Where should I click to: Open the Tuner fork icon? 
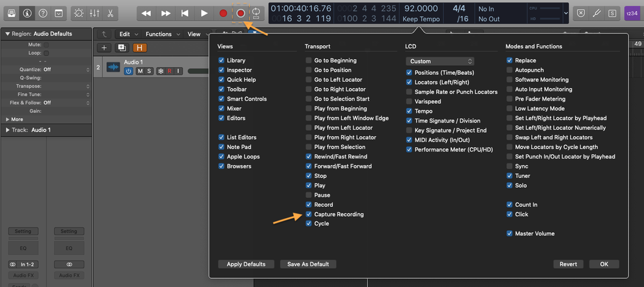point(596,13)
